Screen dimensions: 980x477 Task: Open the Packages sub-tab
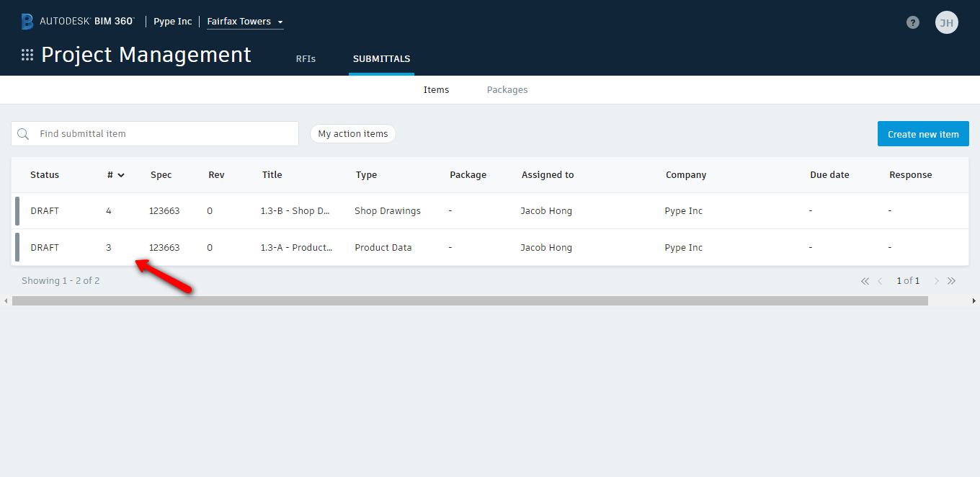507,90
